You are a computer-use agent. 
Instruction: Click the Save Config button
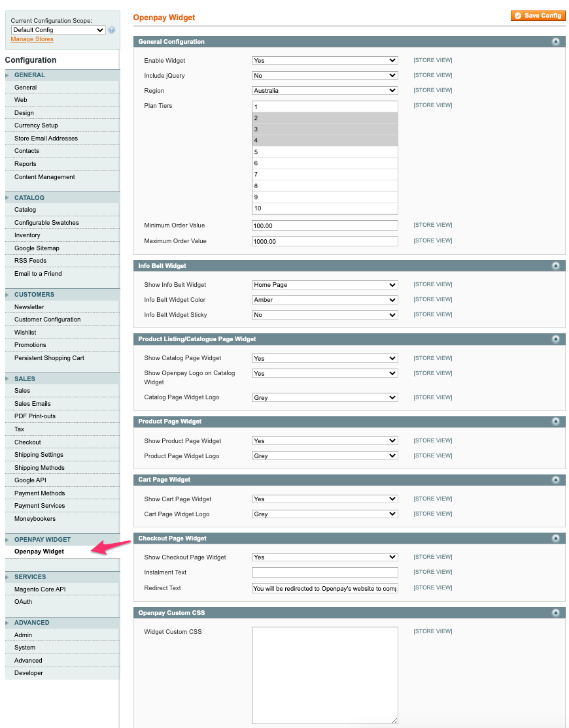pos(538,15)
